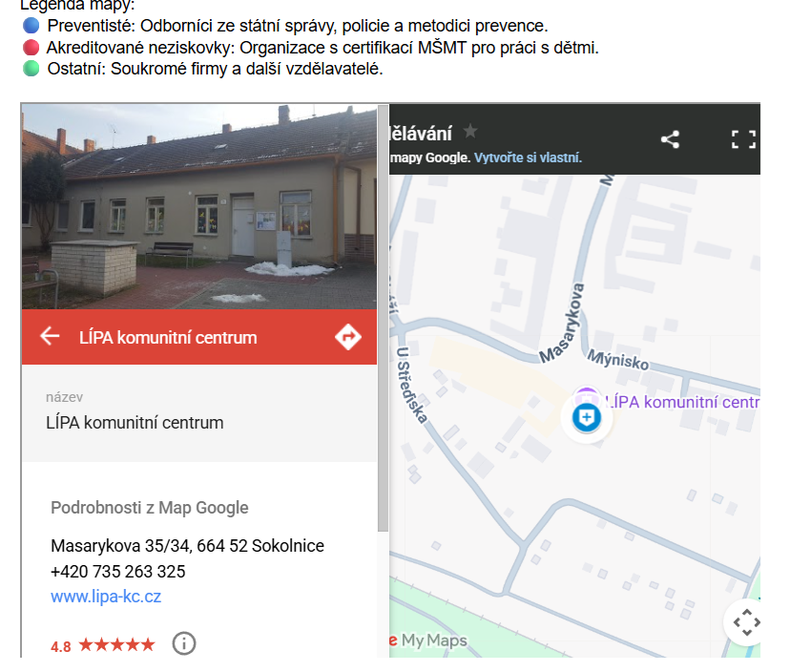Viewport: 789px width, 672px height.
Task: Select the blue shield marker on the map
Action: [587, 418]
